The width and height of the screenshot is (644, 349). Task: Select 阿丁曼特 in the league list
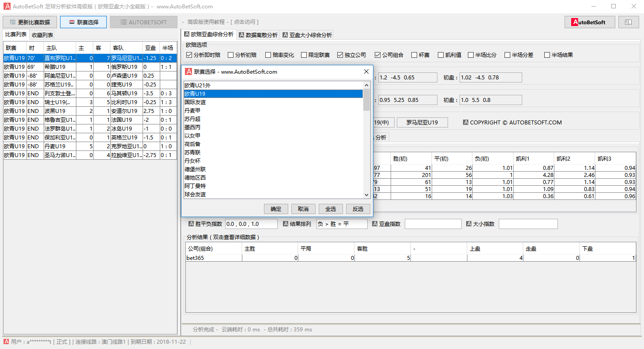point(273,186)
